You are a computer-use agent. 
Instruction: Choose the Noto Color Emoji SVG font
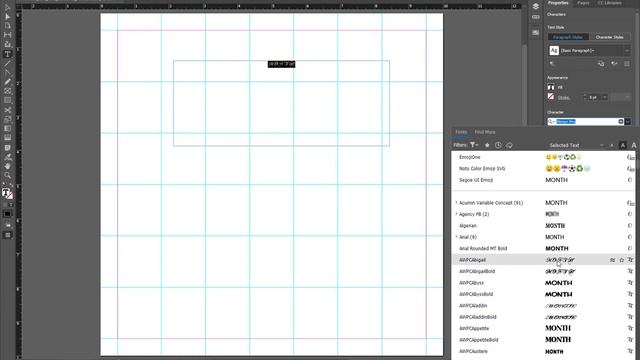(543, 169)
